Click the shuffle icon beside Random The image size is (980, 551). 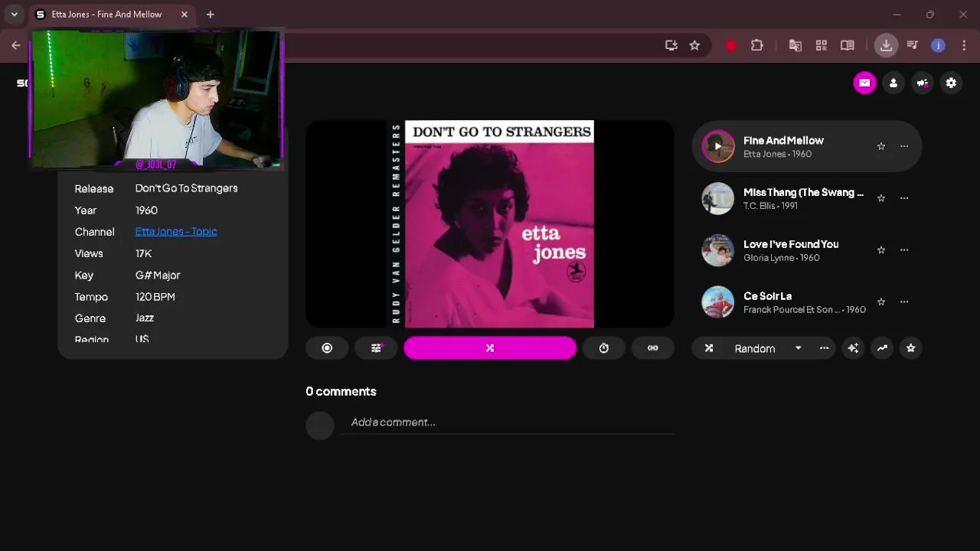coord(709,348)
